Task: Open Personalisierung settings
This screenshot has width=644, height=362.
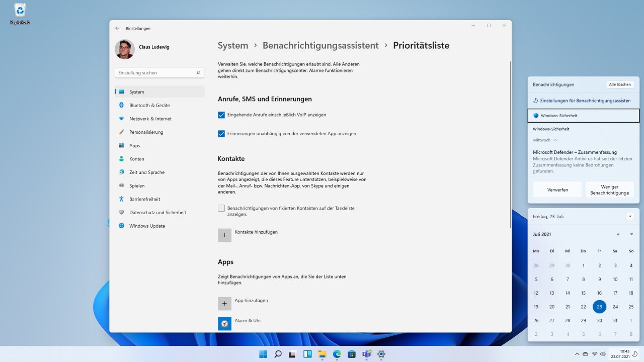Action: coord(159,132)
